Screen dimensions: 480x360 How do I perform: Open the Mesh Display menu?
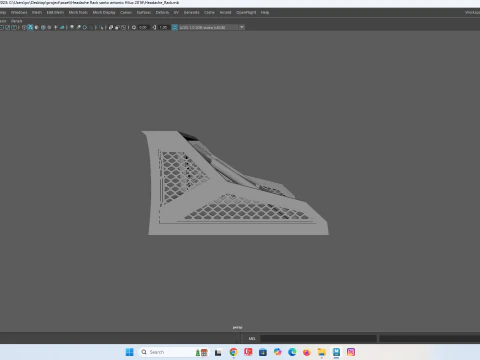pos(104,12)
